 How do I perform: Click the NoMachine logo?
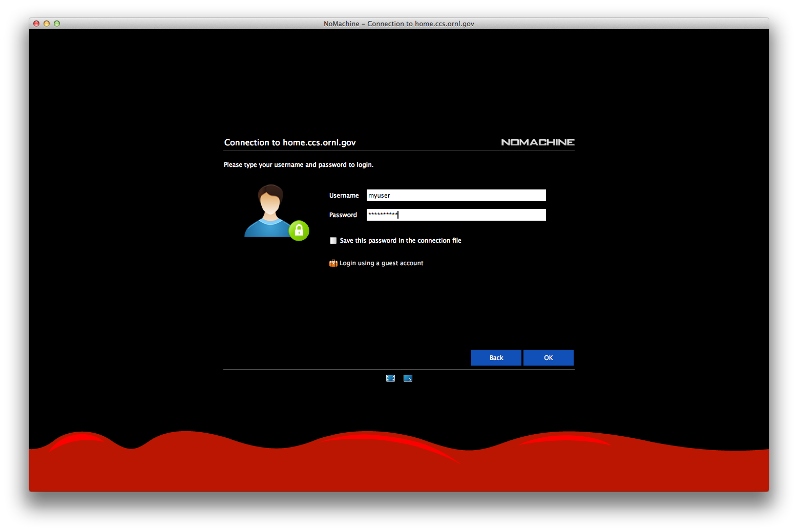click(x=538, y=142)
